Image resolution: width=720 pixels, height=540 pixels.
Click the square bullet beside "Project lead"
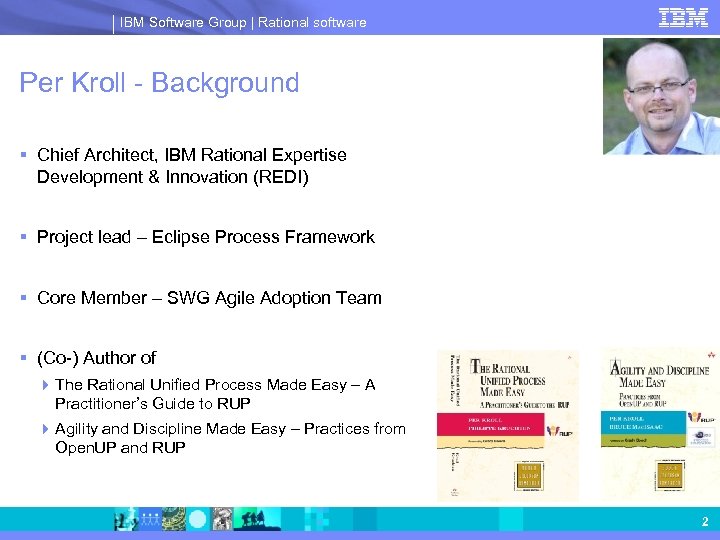pos(23,237)
